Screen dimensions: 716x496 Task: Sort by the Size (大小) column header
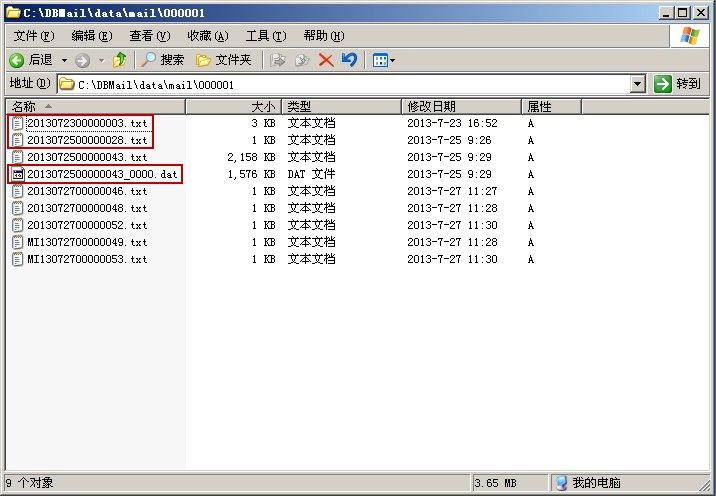click(233, 107)
